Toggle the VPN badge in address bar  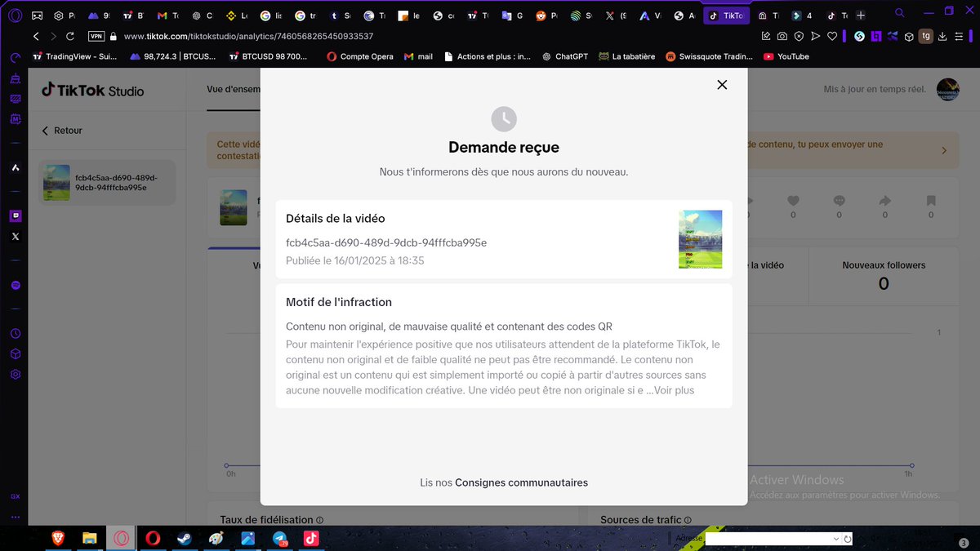pyautogui.click(x=96, y=37)
